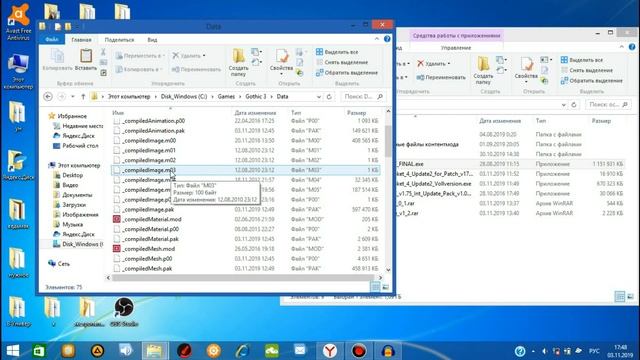
Task: Open the Управление tab in background window
Action: click(x=456, y=48)
